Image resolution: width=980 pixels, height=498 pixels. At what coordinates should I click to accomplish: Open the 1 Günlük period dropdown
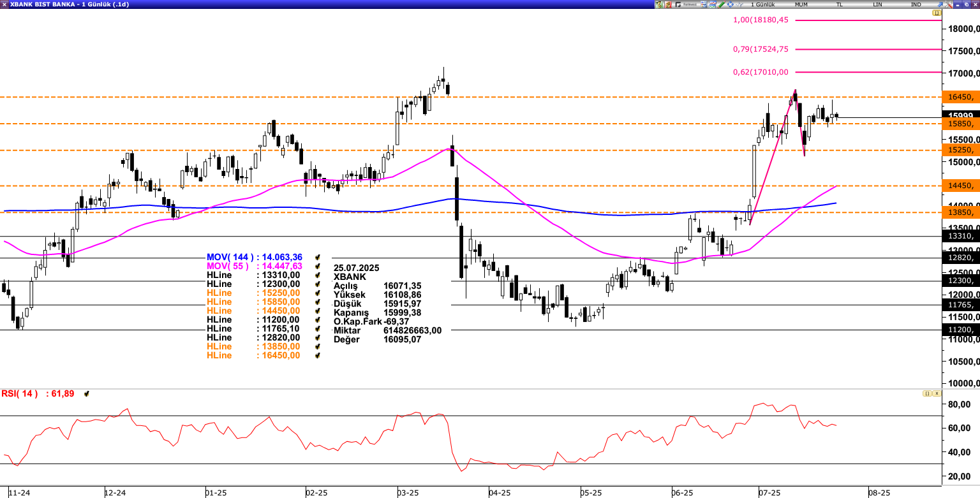pos(763,4)
